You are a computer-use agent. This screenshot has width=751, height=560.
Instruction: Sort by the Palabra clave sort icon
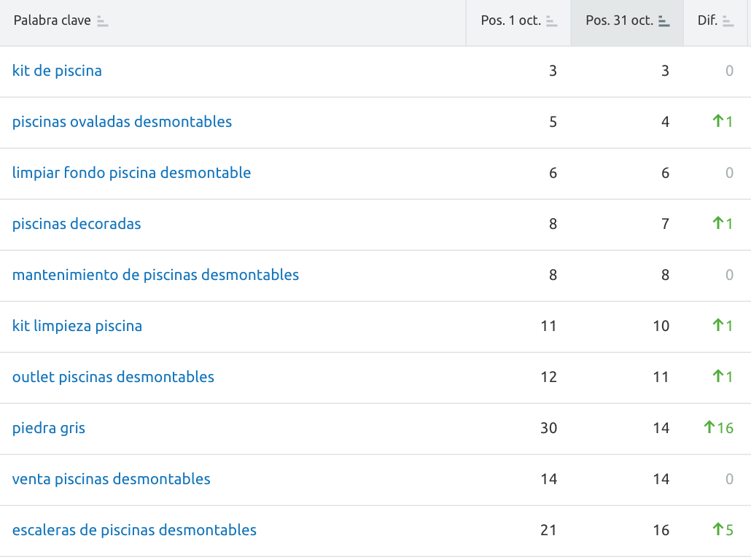(102, 21)
